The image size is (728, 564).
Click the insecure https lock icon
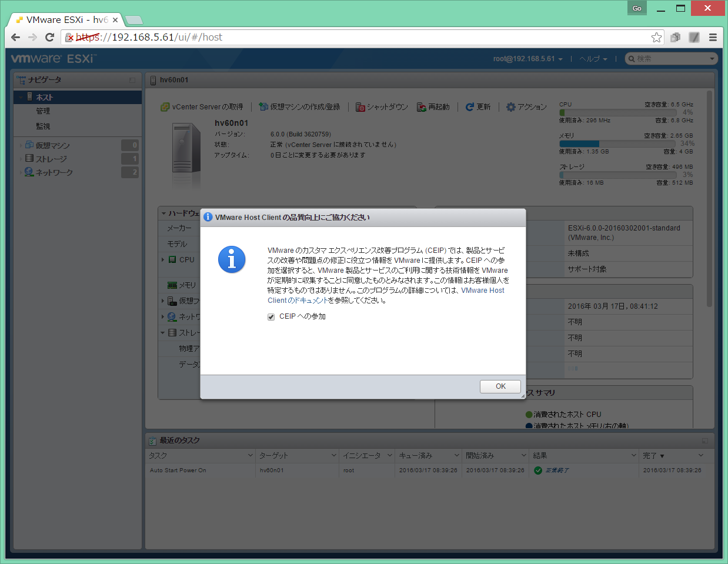point(69,38)
